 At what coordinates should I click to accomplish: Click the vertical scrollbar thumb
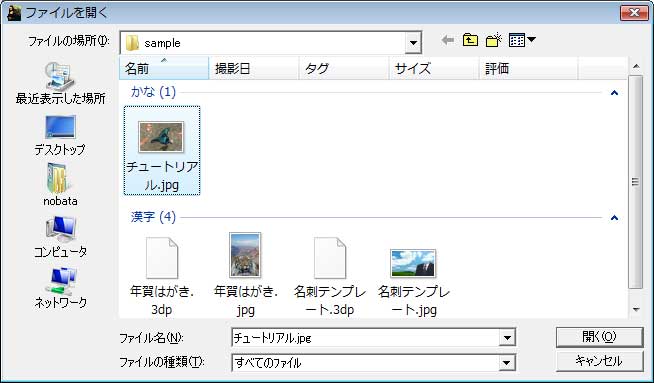[x=636, y=182]
